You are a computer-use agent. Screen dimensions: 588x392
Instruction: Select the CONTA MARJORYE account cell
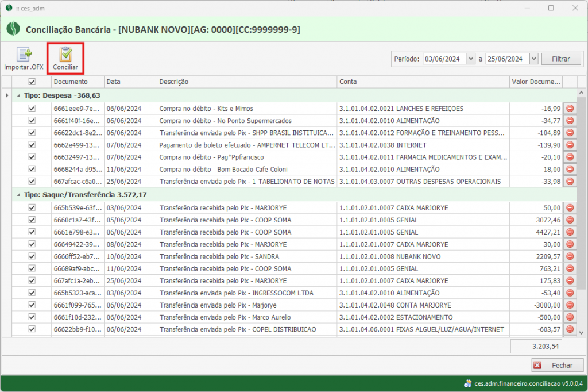(x=423, y=305)
